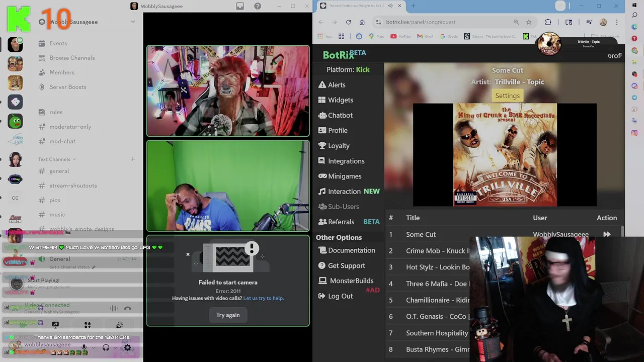Click the yellow Settings button above album art
This screenshot has width=644, height=362.
pyautogui.click(x=507, y=96)
